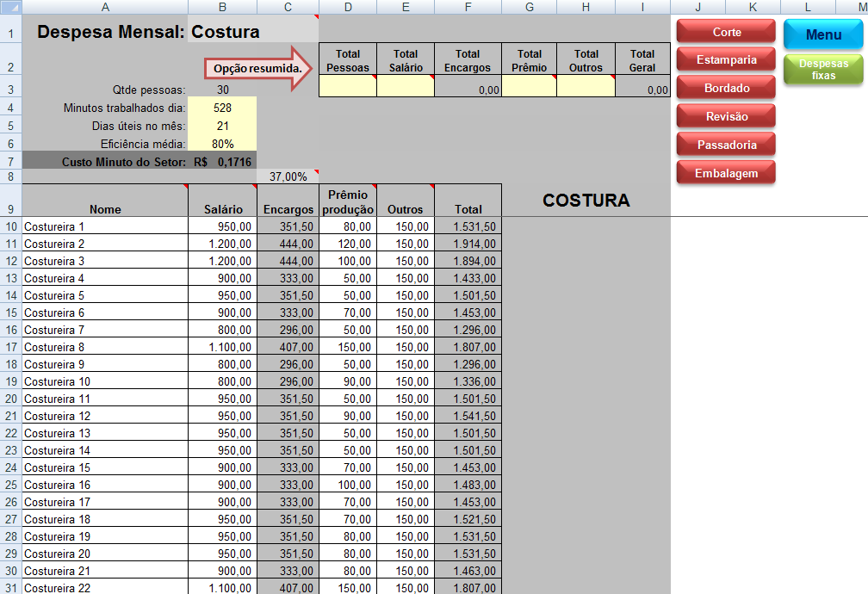Click the yellow Total Pessoas input cell
868x594 pixels.
click(x=348, y=87)
